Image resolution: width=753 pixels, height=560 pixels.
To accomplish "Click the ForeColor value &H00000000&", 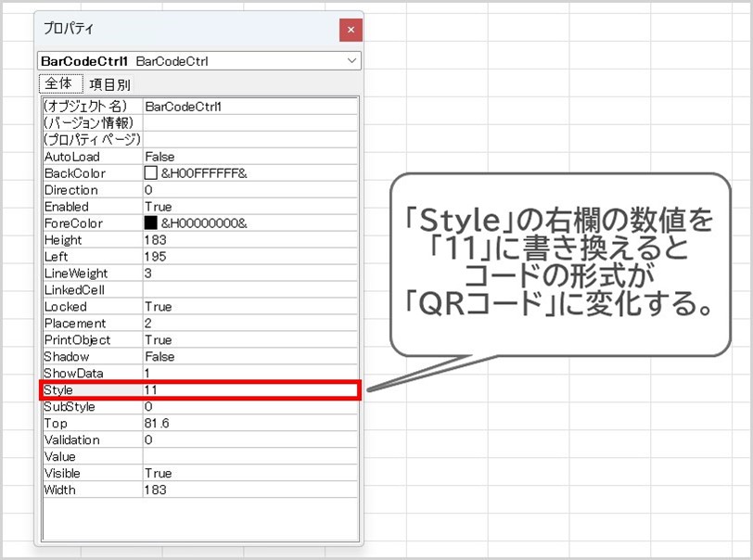I will pyautogui.click(x=204, y=223).
